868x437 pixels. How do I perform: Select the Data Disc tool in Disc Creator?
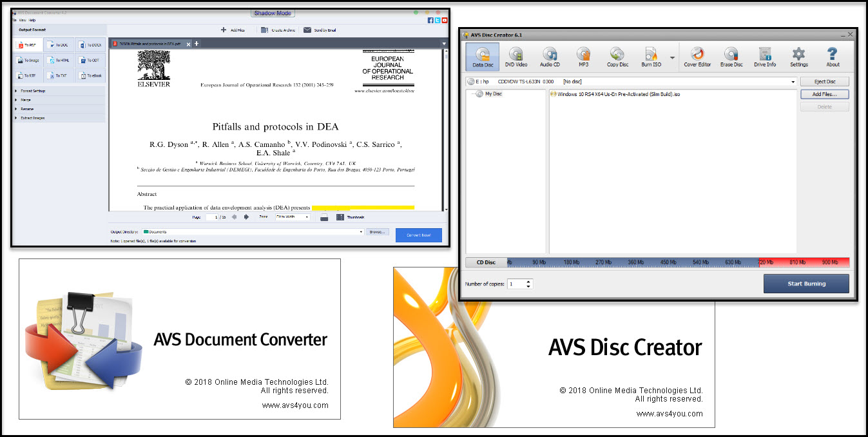click(483, 57)
